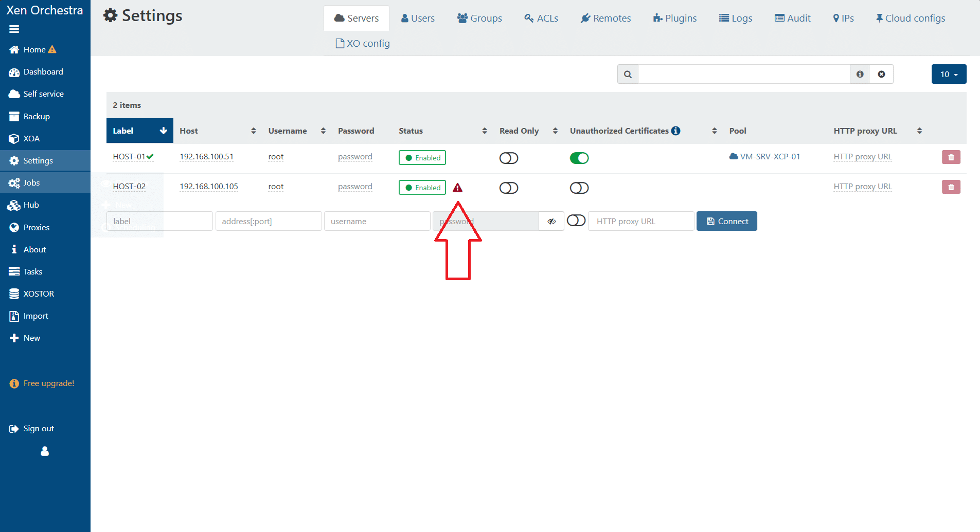Open the Plugins tab
Image resolution: width=980 pixels, height=532 pixels.
675,18
